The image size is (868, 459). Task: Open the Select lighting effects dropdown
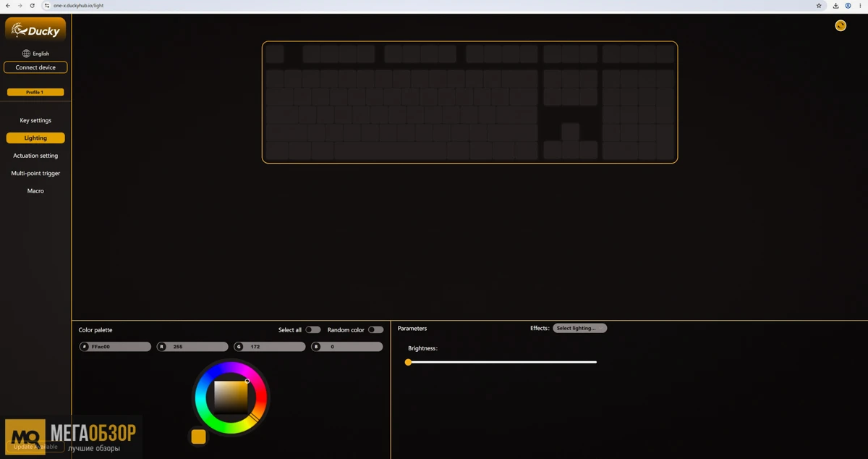[x=579, y=328]
